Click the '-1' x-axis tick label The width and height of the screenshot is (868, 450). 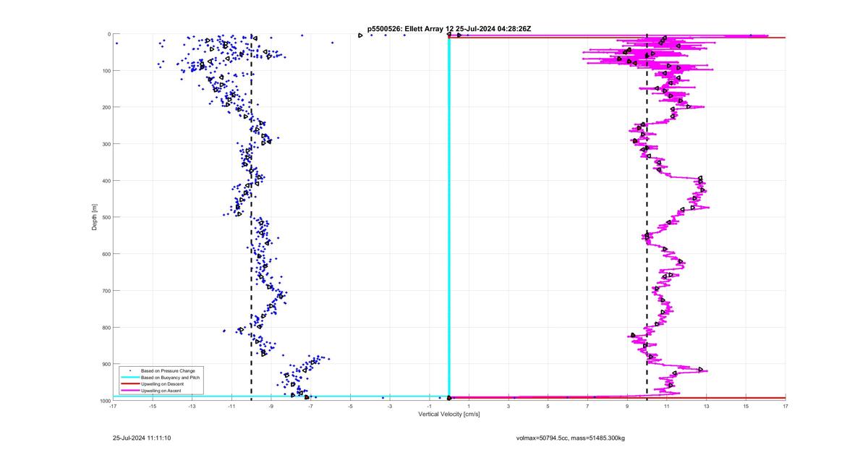[x=429, y=406]
